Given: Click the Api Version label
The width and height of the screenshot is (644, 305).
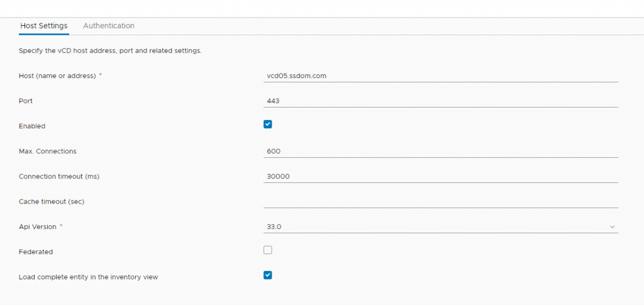Looking at the screenshot, I should [x=37, y=226].
